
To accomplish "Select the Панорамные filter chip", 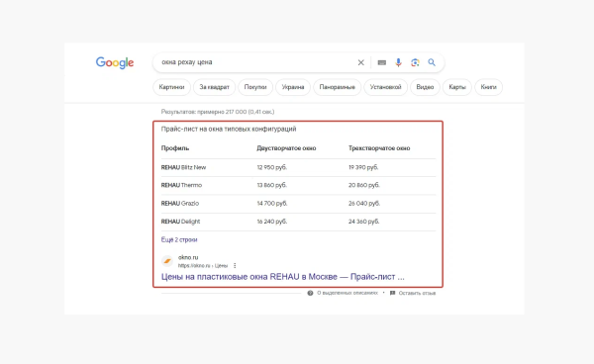I will (x=338, y=87).
